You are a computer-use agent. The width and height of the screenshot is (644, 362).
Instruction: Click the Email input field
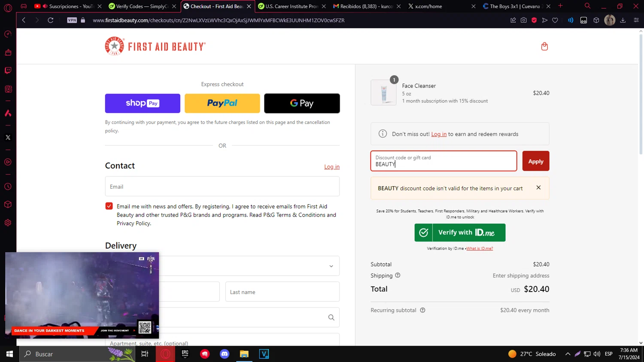pos(222,187)
